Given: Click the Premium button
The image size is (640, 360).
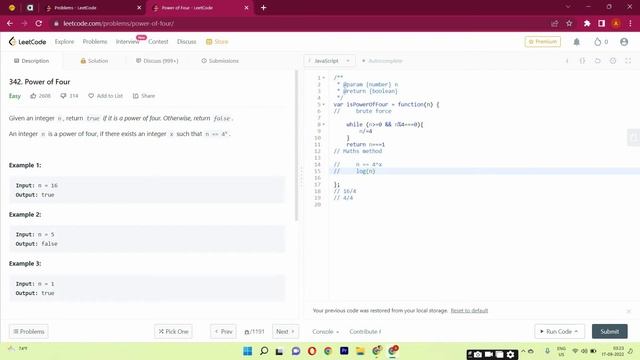Looking at the screenshot, I should point(542,42).
